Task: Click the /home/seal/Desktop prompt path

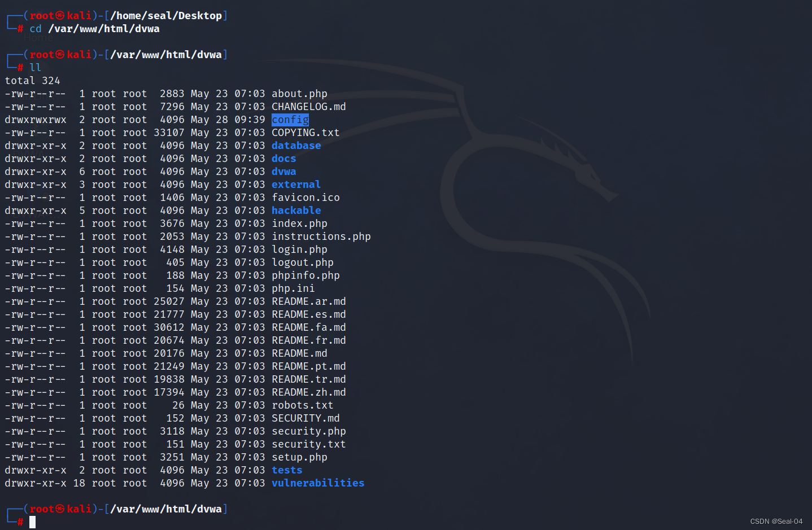Action: click(166, 16)
